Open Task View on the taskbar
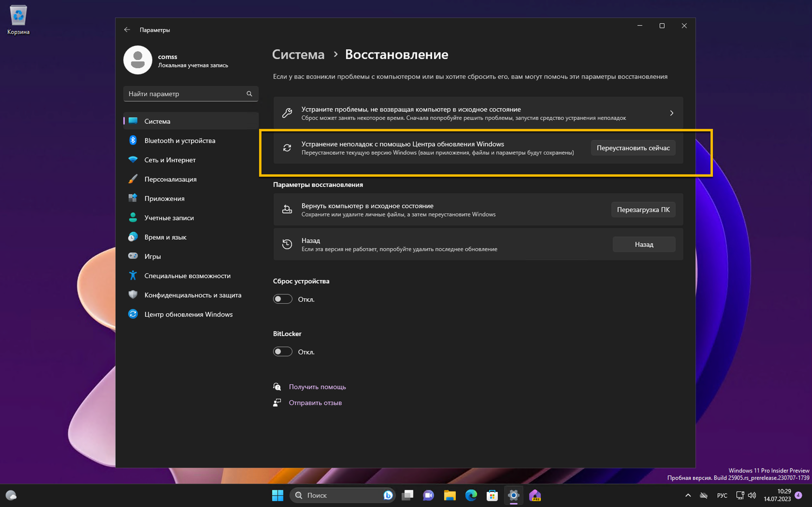Screen dimensions: 812x507 (x=408, y=495)
